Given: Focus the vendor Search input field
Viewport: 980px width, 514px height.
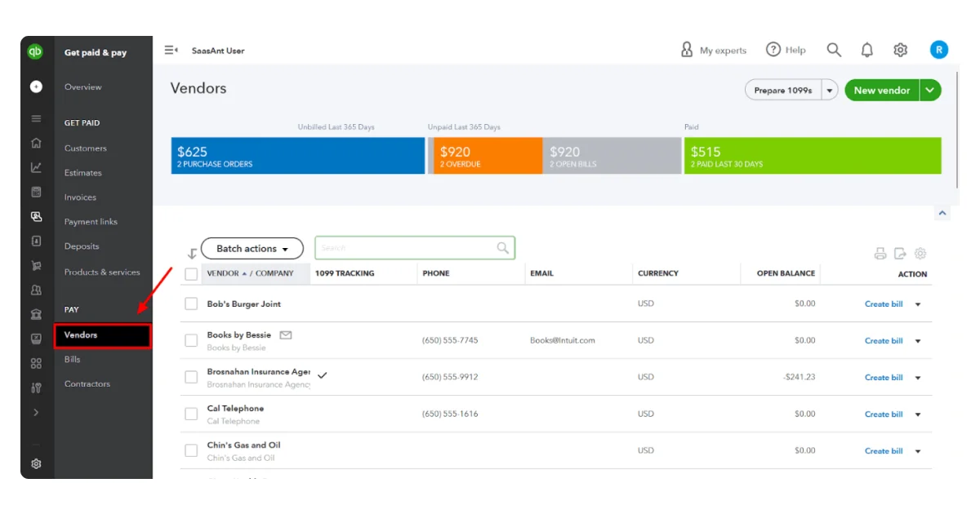Looking at the screenshot, I should click(x=415, y=248).
